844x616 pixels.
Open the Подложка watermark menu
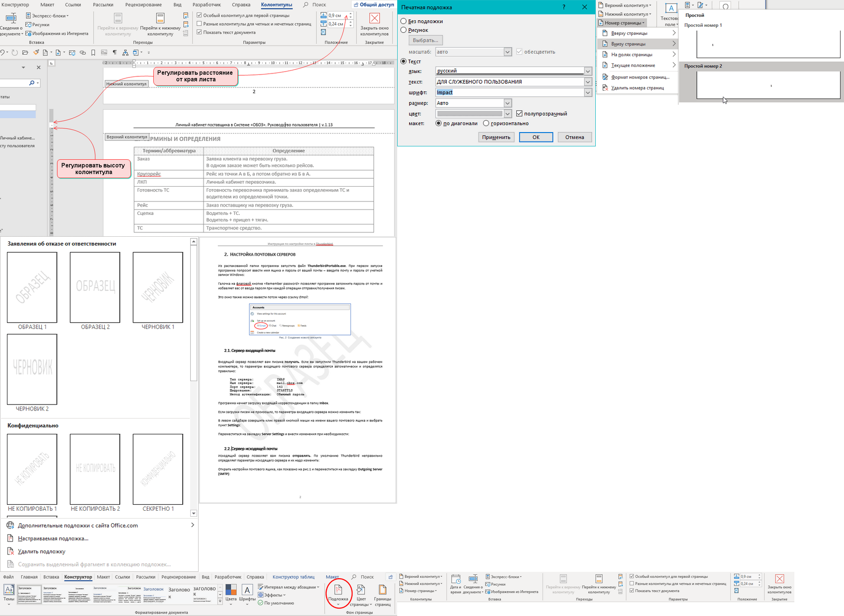(x=338, y=593)
